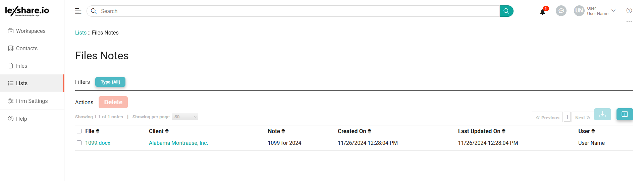Click the help question mark icon

pyautogui.click(x=629, y=11)
